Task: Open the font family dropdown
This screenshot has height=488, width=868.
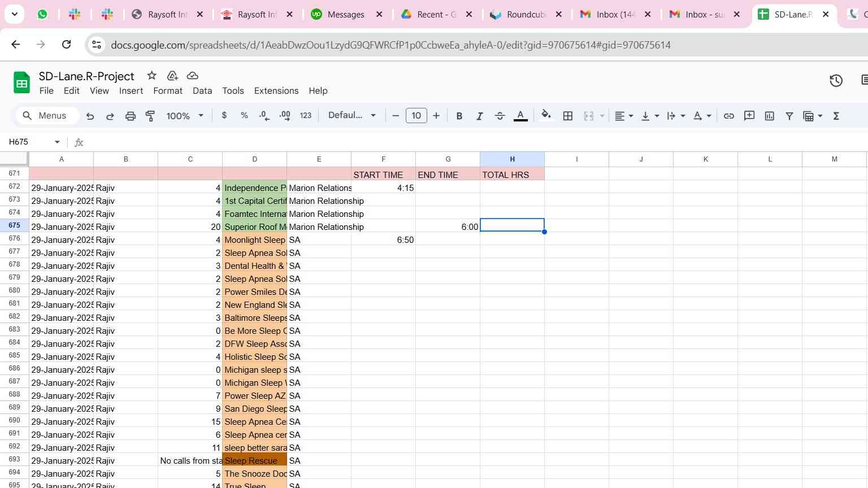Action: pos(352,115)
